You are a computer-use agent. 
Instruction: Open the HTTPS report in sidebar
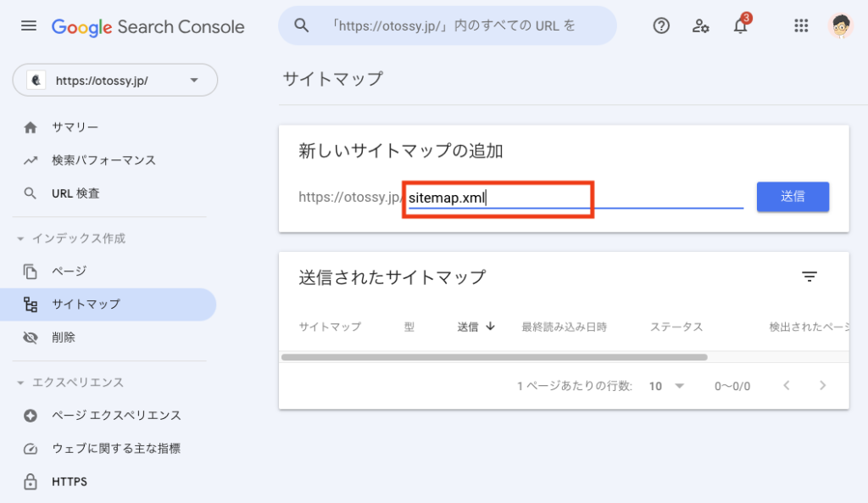69,482
